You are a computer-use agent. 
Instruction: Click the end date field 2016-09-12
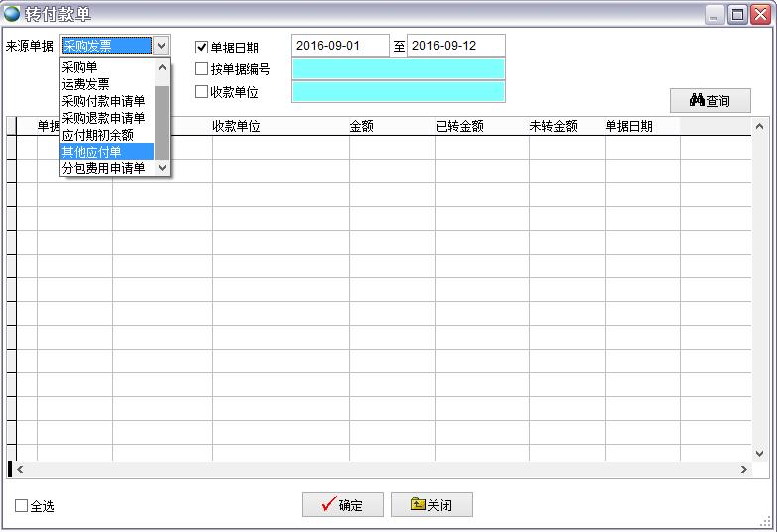(x=456, y=46)
